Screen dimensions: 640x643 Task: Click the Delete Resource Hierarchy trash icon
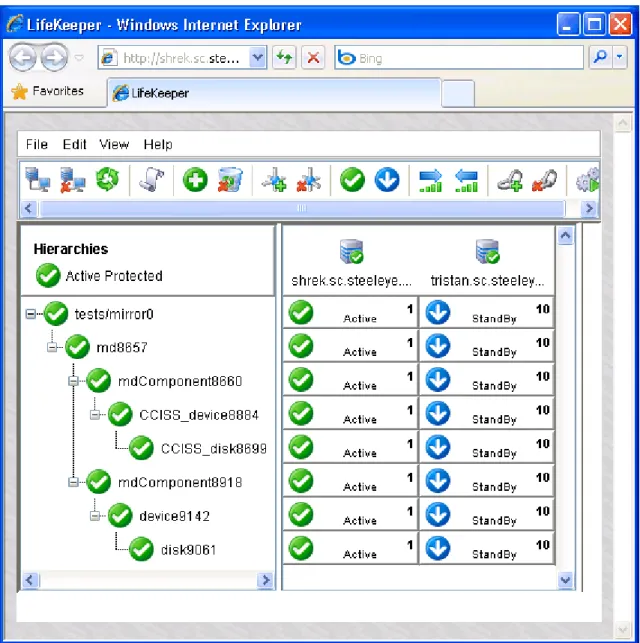(230, 180)
